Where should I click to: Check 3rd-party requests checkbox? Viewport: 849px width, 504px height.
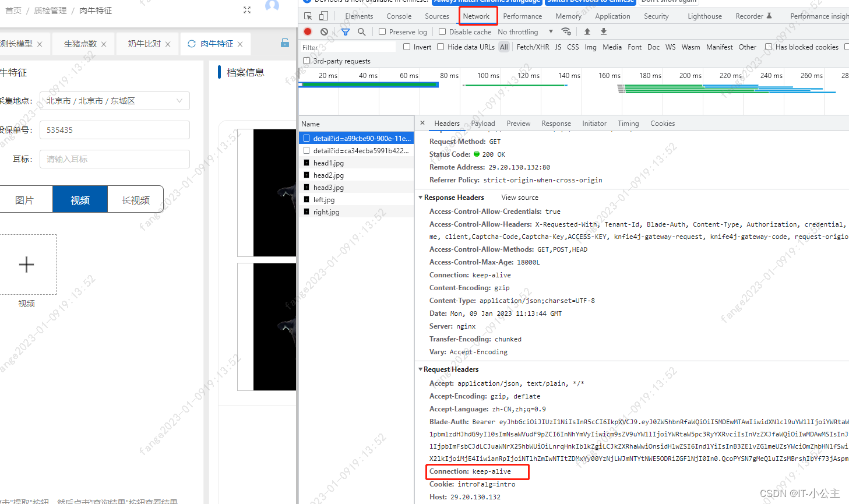(307, 61)
